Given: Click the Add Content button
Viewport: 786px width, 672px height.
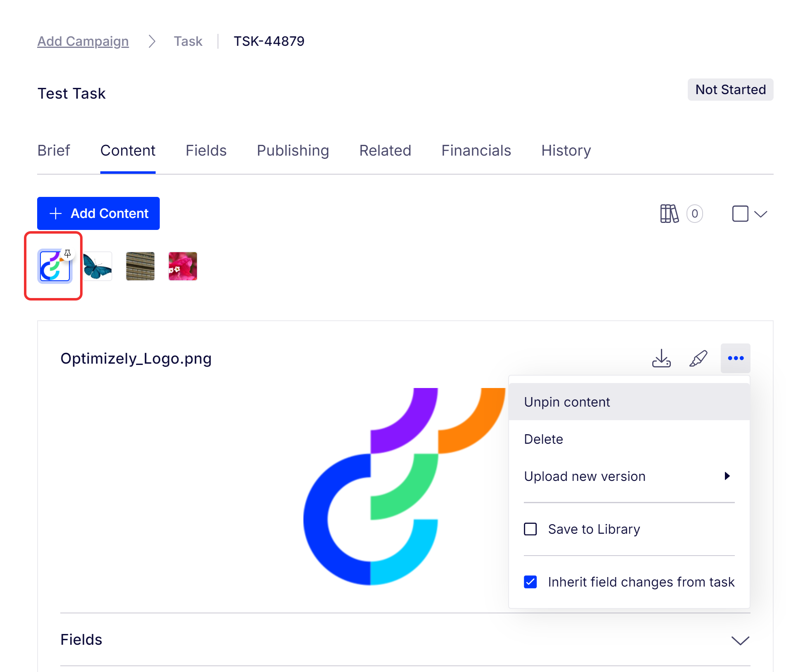Looking at the screenshot, I should pos(98,213).
